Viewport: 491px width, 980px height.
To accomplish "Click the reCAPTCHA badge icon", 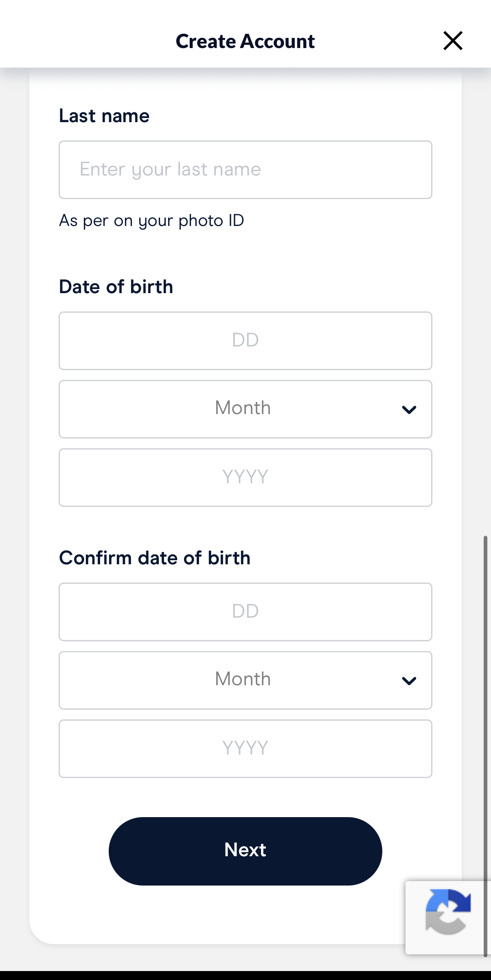I will [448, 912].
